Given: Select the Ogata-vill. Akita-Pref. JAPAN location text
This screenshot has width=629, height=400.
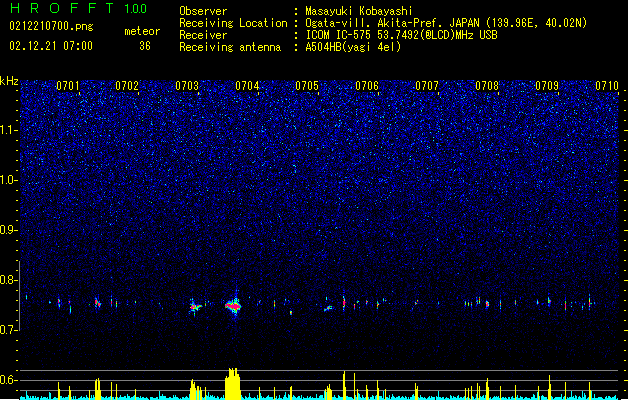Looking at the screenshot, I should (x=446, y=23).
